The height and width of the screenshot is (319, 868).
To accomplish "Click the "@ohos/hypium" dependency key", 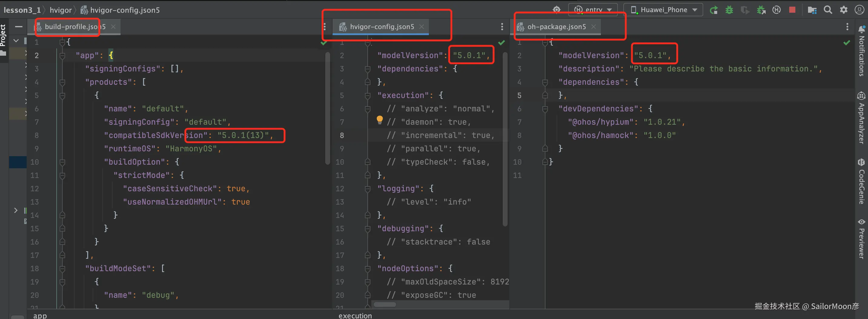I will pos(601,122).
